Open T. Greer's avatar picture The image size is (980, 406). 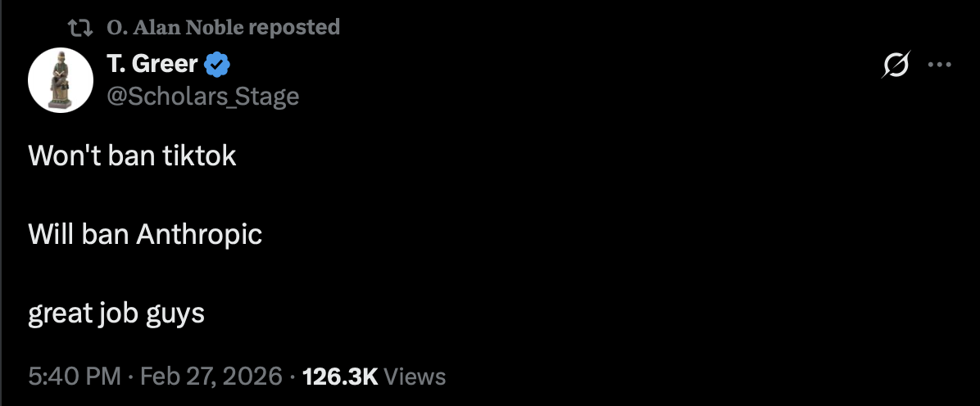(61, 80)
